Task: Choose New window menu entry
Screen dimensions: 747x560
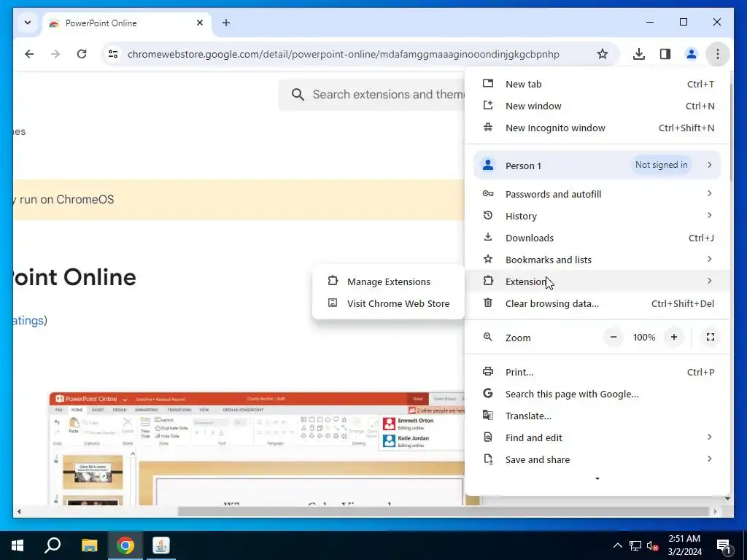Action: pyautogui.click(x=597, y=106)
